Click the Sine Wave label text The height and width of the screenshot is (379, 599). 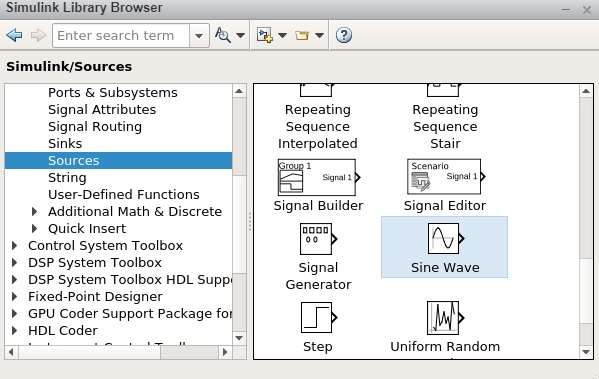pyautogui.click(x=445, y=267)
